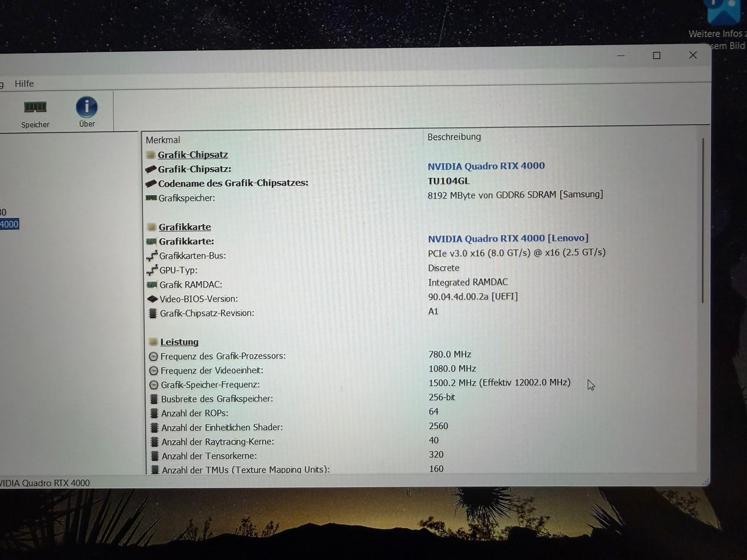
Task: Select the 1500.2 MHz effective frequency value
Action: point(500,383)
